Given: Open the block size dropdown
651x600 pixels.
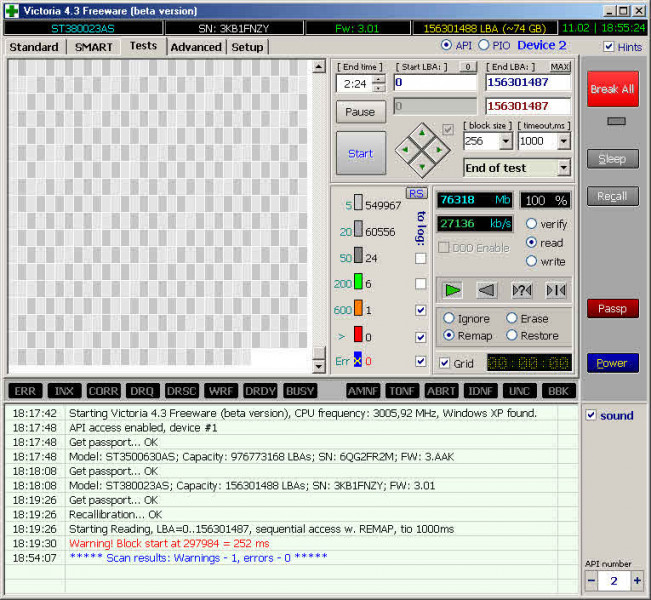Looking at the screenshot, I should [505, 142].
